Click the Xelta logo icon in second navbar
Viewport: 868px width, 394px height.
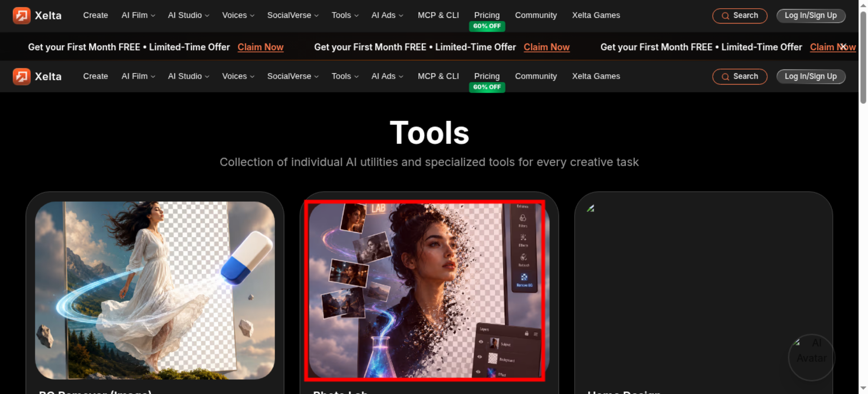point(21,76)
